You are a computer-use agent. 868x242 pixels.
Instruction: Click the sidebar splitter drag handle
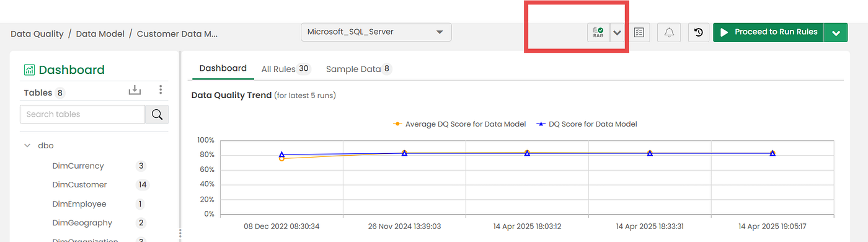180,234
